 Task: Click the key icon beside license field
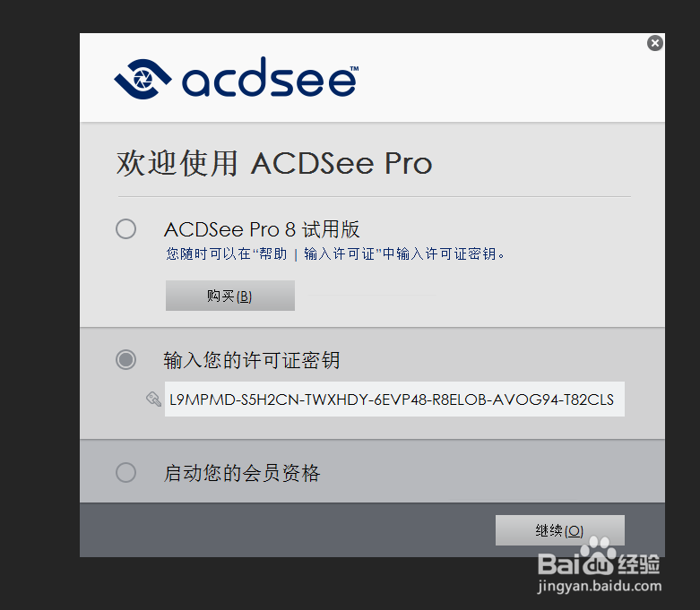153,399
